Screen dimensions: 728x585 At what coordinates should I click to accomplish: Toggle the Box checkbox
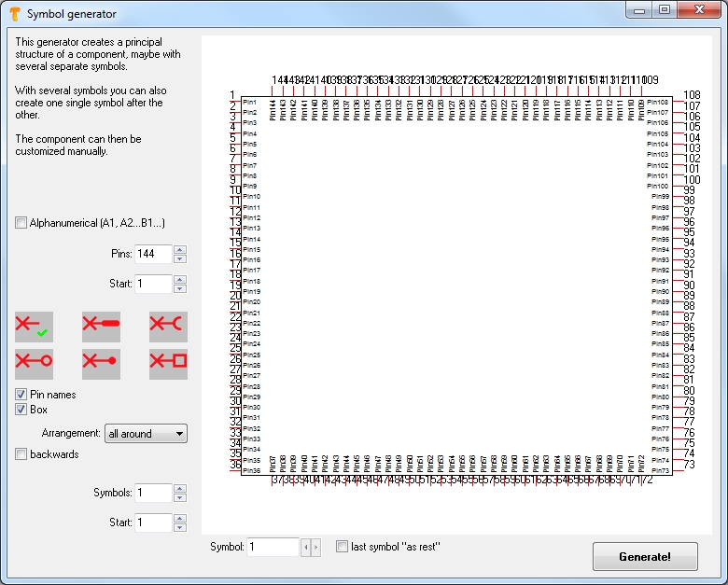point(21,410)
